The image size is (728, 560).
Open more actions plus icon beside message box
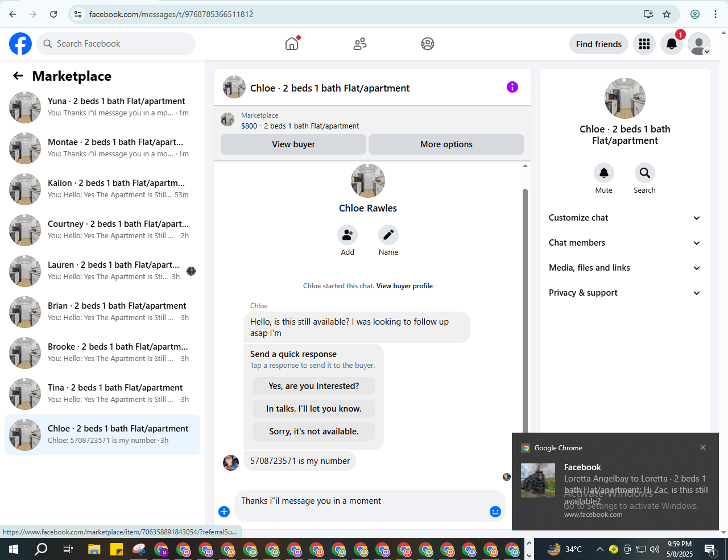click(x=224, y=512)
